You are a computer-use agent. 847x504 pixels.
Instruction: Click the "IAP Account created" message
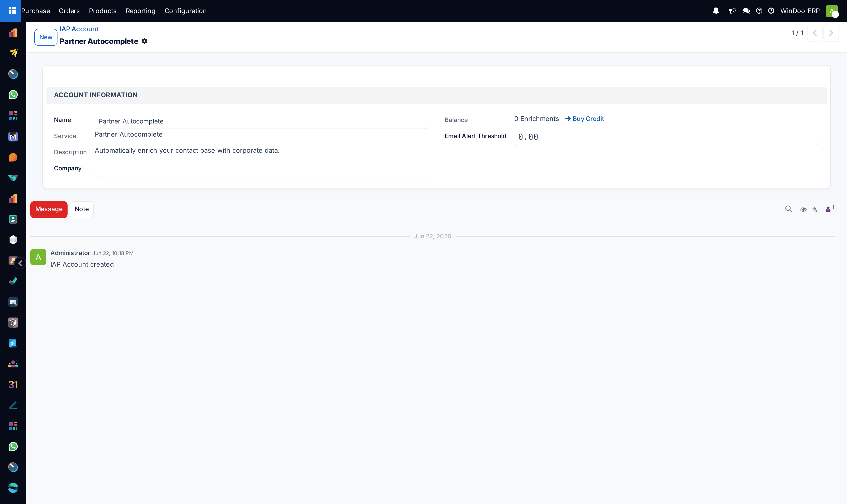pos(82,265)
